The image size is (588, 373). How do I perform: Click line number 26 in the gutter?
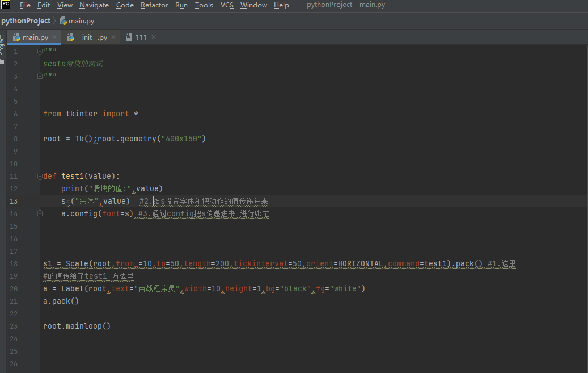pyautogui.click(x=14, y=363)
